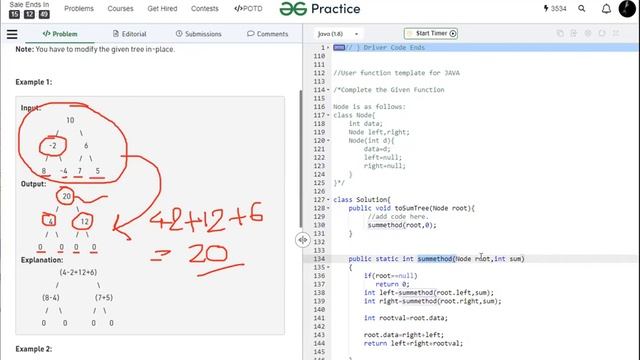Open the Java language dropdown
The image size is (640, 360).
(x=338, y=34)
